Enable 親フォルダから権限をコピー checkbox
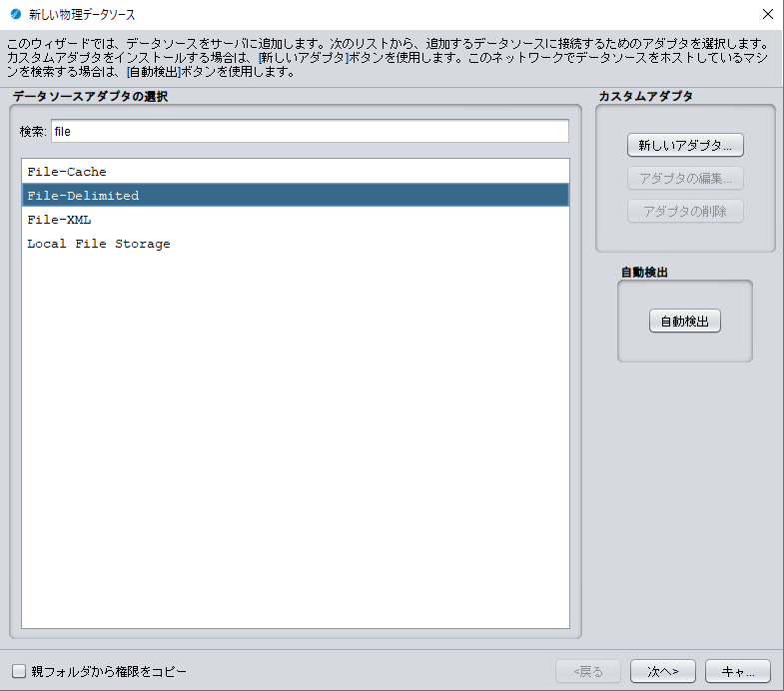784x691 pixels. 19,671
